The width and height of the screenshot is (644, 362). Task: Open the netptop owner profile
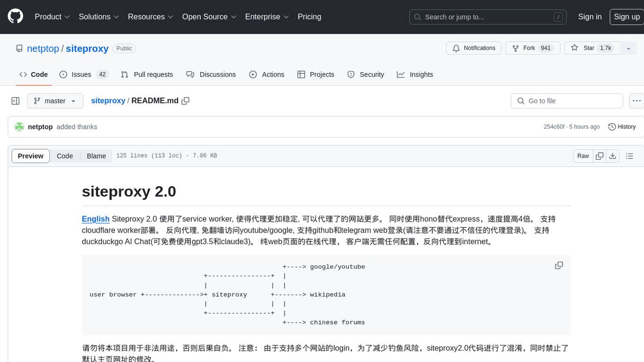(43, 48)
